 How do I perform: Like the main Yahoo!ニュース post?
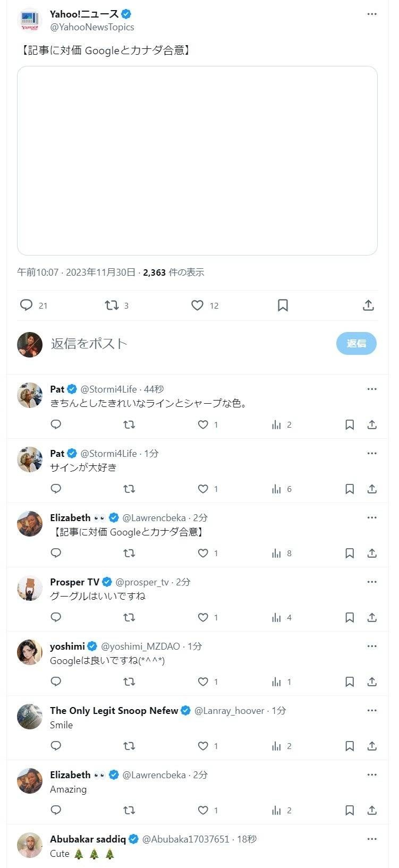(x=197, y=305)
